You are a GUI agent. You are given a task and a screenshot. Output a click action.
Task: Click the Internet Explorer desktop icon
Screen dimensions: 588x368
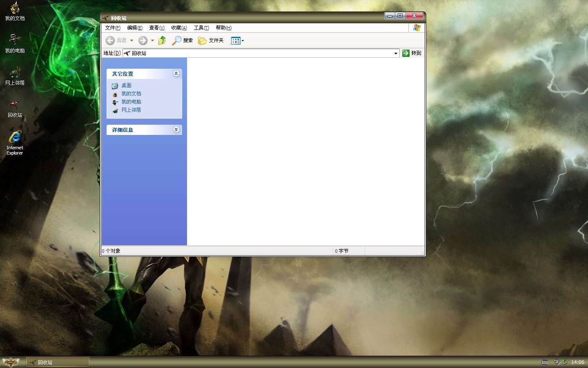pyautogui.click(x=15, y=143)
